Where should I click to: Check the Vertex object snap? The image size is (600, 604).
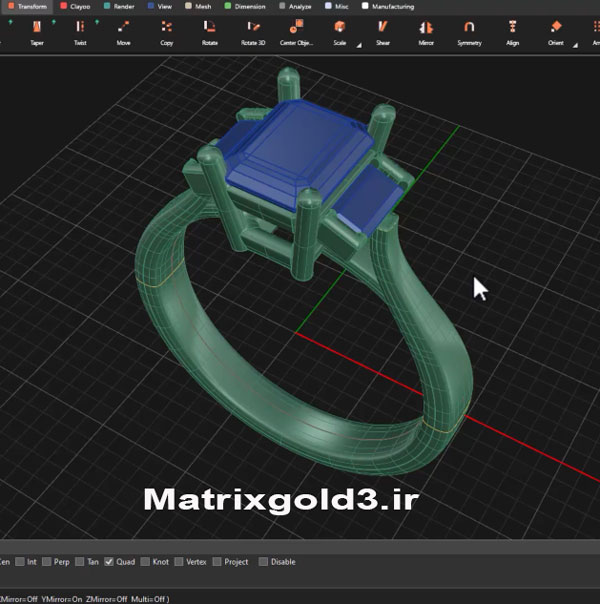(179, 562)
